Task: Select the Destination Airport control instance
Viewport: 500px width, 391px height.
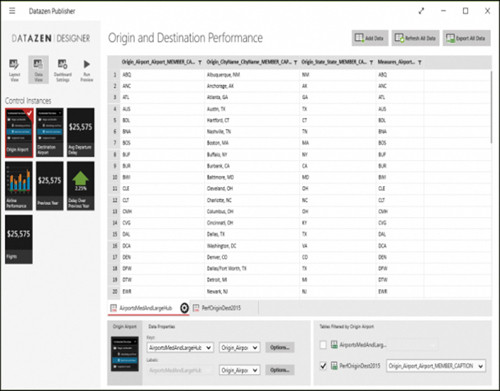Action: 50,132
